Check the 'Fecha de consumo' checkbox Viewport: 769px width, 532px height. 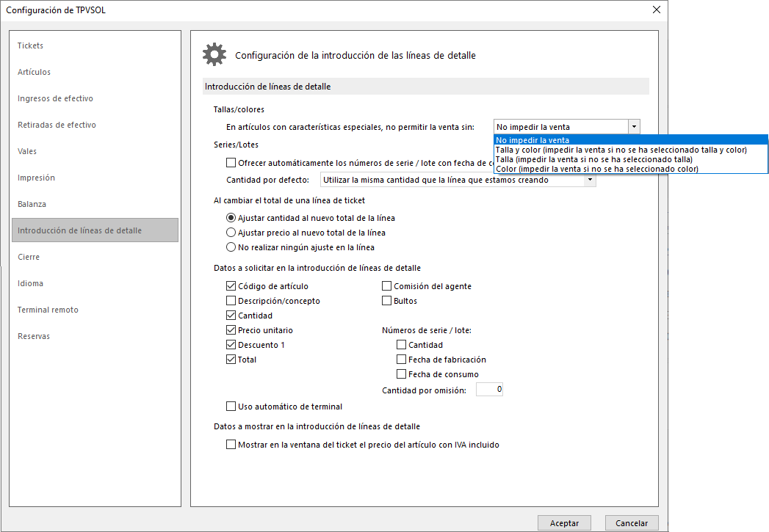[x=402, y=374]
